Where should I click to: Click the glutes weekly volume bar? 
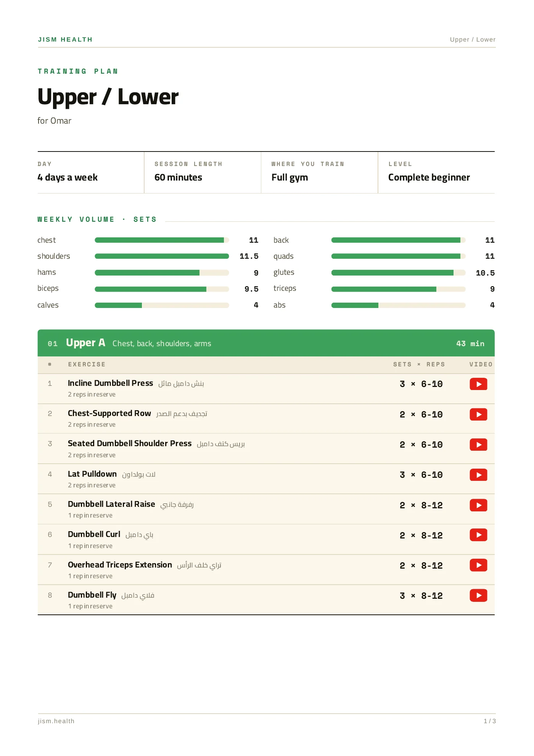click(x=398, y=272)
